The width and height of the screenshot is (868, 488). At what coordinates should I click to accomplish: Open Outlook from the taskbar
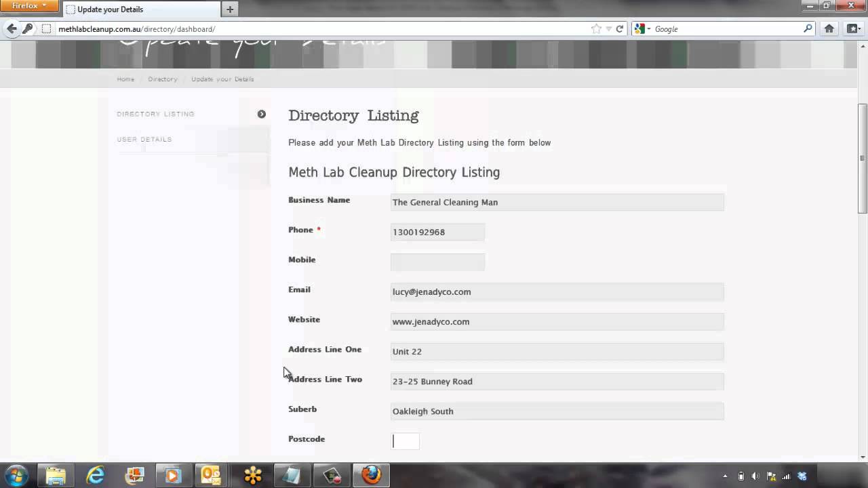point(212,475)
